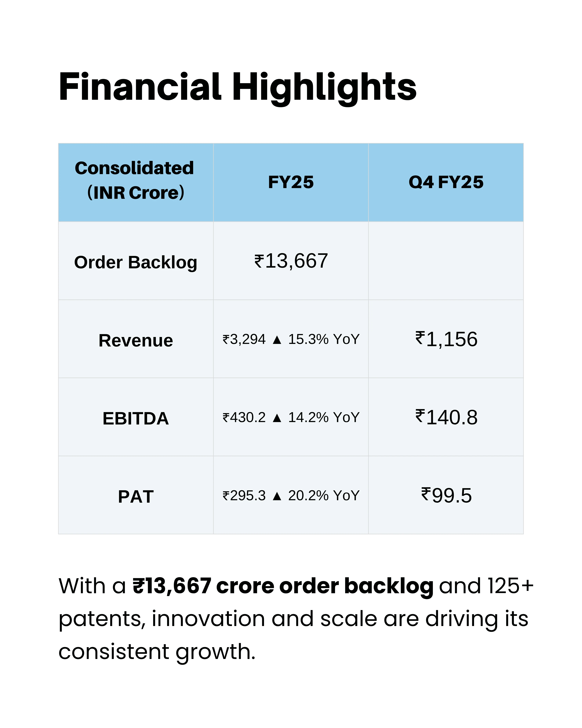
Task: Click the ₹140.8 Q4 EBITDA value
Action: (446, 417)
